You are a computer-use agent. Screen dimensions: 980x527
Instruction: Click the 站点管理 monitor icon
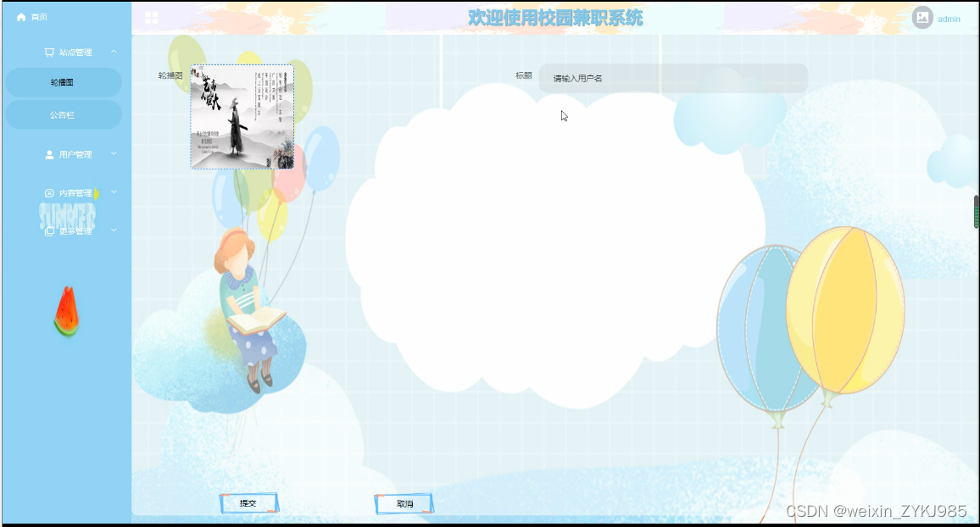click(x=49, y=53)
